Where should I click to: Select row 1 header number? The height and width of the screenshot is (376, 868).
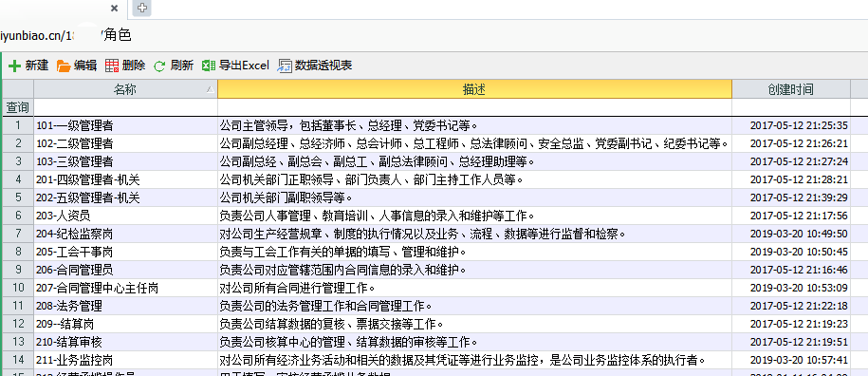click(x=18, y=125)
